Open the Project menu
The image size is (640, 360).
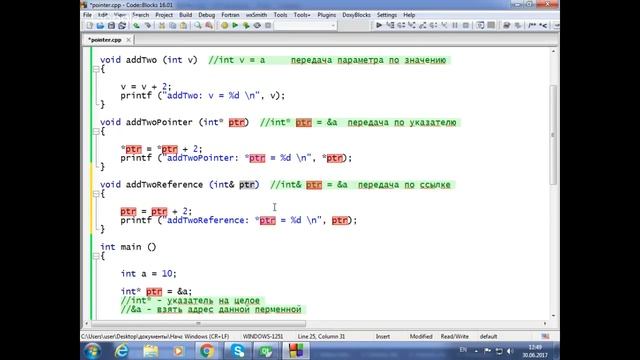tap(164, 15)
